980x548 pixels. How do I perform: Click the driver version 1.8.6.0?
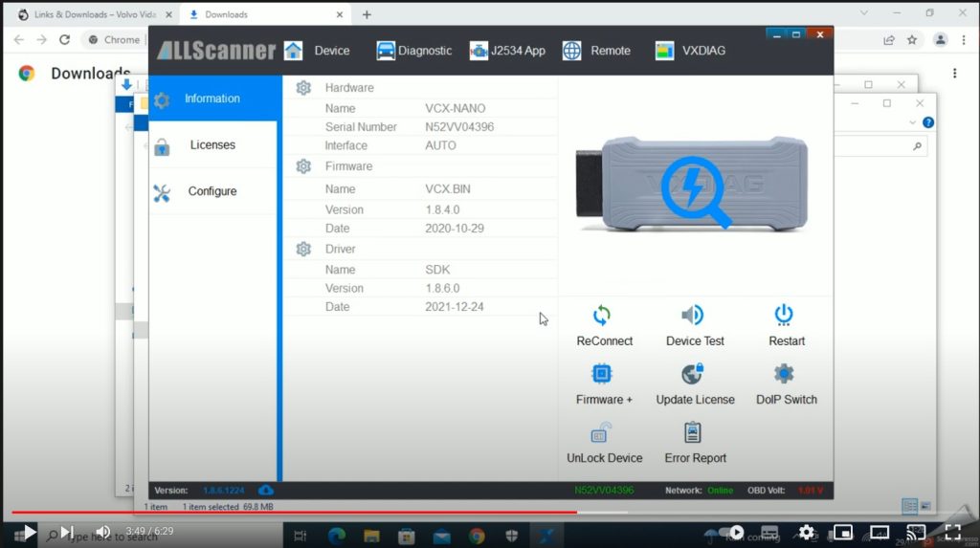pyautogui.click(x=442, y=288)
